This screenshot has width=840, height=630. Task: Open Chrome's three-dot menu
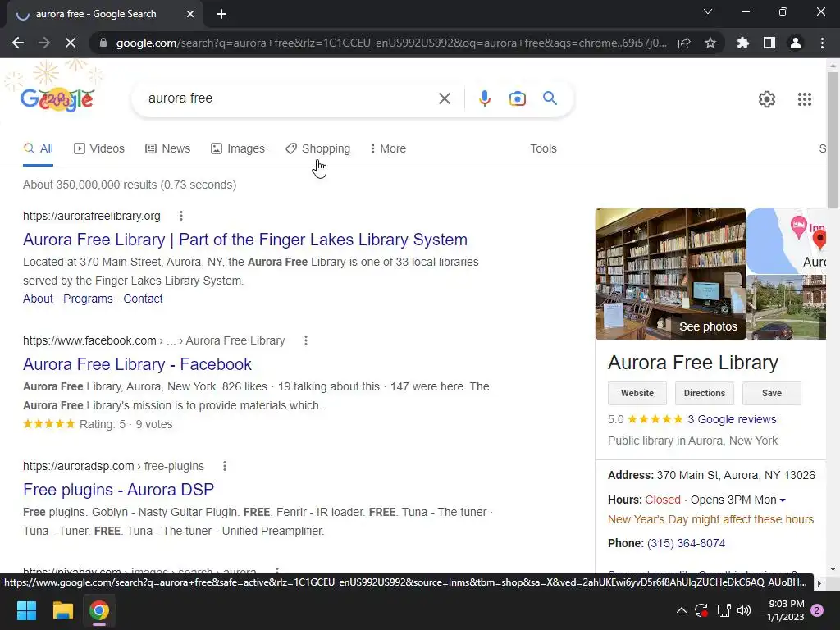(x=822, y=43)
